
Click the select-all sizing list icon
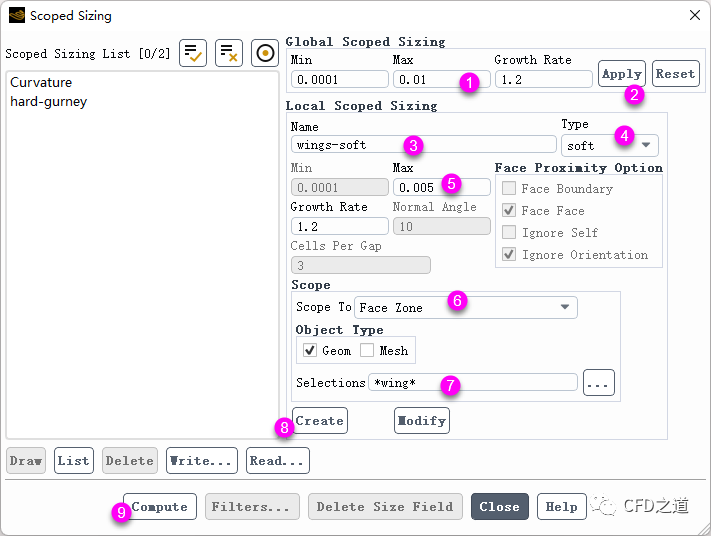(193, 53)
